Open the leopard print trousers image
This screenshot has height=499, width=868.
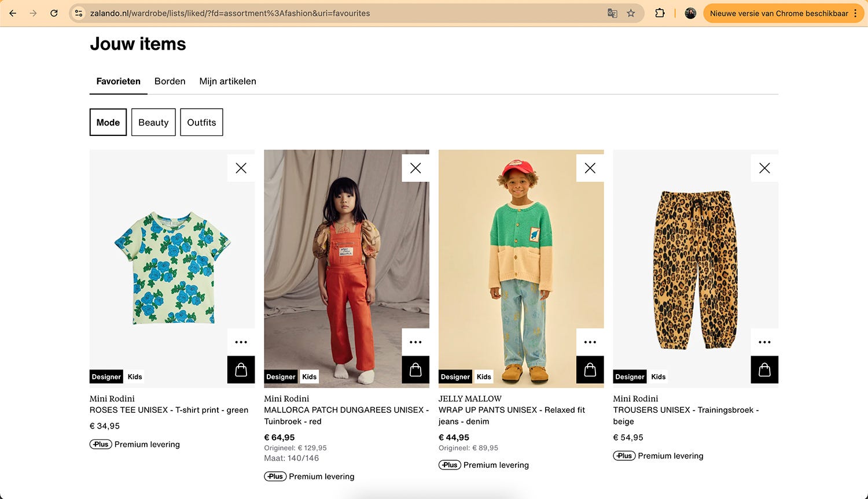[x=696, y=268]
